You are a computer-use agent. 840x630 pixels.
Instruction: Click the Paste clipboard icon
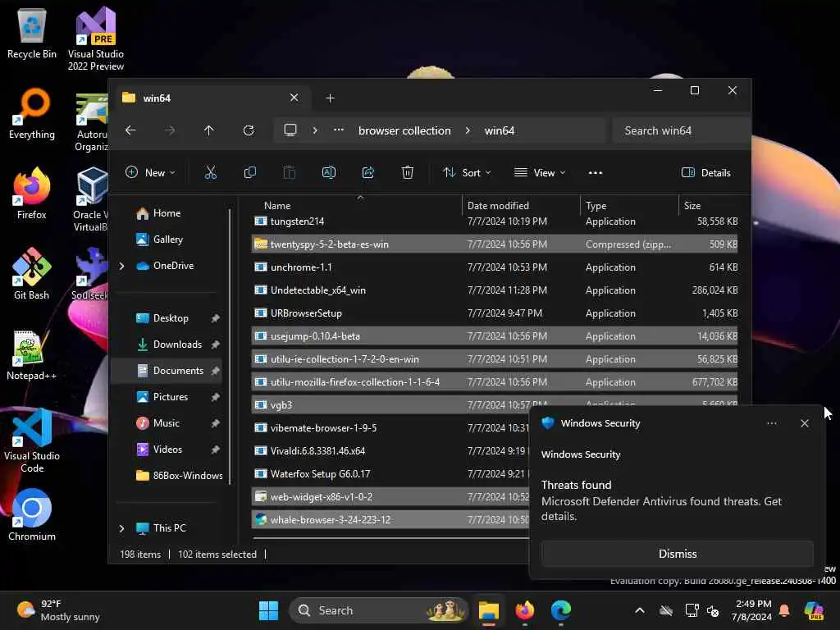(290, 172)
